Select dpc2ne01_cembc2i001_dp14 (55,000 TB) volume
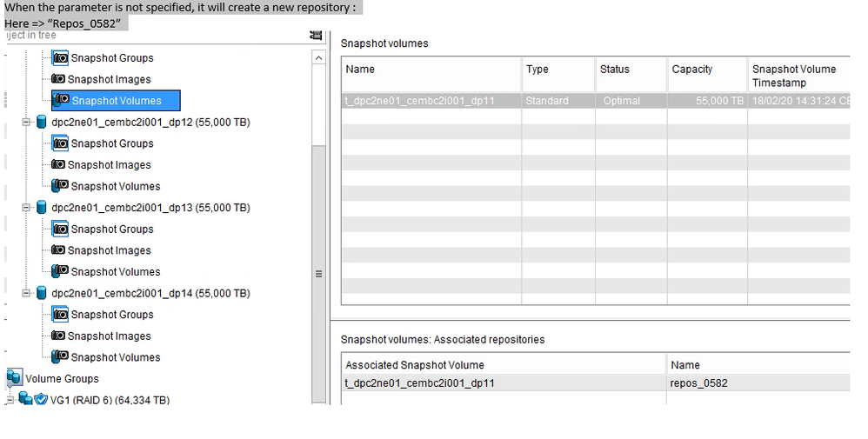The image size is (868, 439). point(150,294)
